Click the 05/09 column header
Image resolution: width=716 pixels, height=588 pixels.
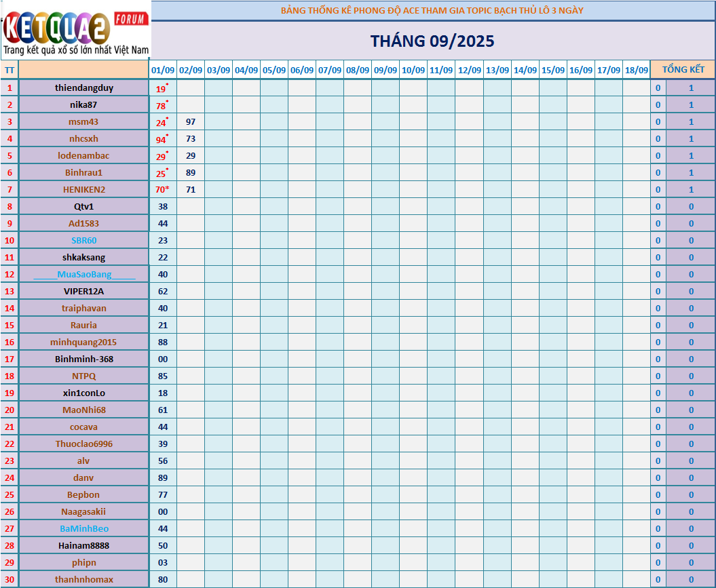(274, 70)
